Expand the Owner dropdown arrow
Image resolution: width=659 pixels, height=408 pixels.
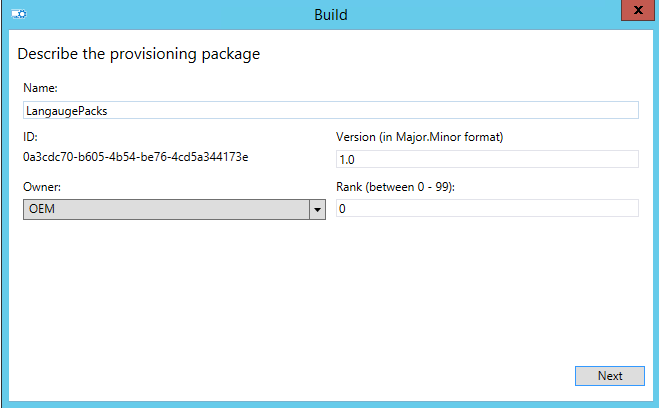pos(317,210)
